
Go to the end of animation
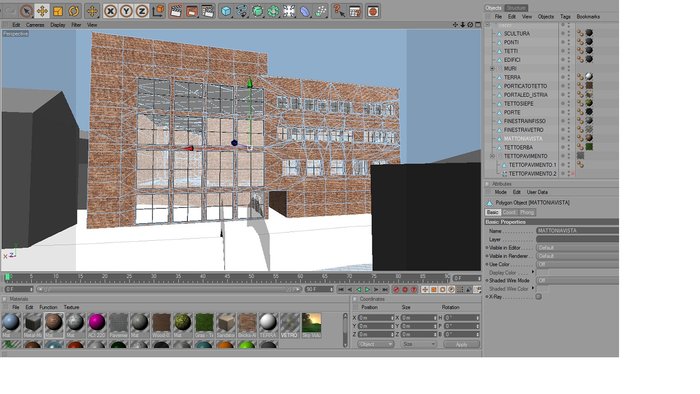click(x=385, y=290)
